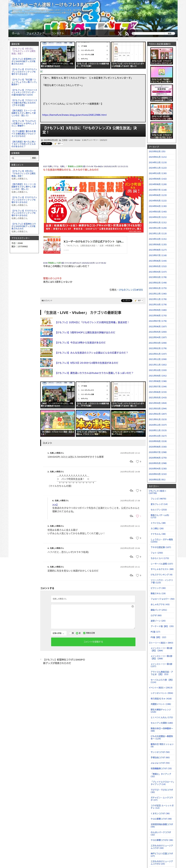Click コメントを投稿する green button
This screenshot has height=868, width=186.
93,642
